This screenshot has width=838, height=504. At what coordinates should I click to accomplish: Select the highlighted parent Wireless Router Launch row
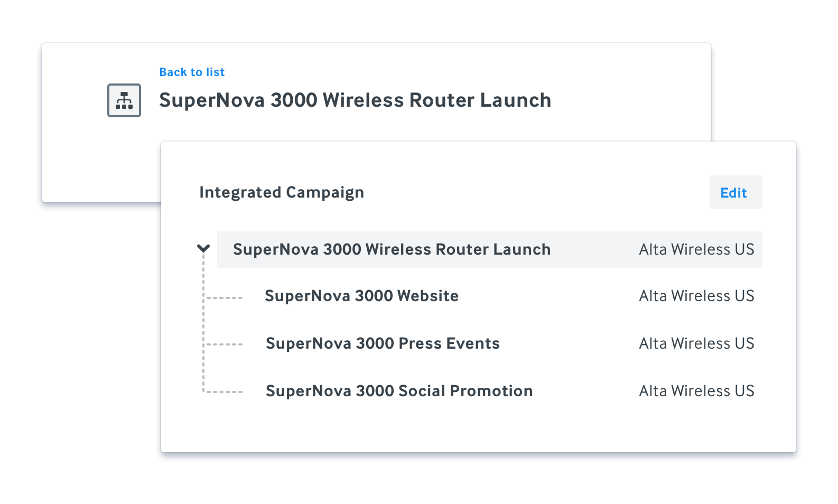[x=490, y=249]
